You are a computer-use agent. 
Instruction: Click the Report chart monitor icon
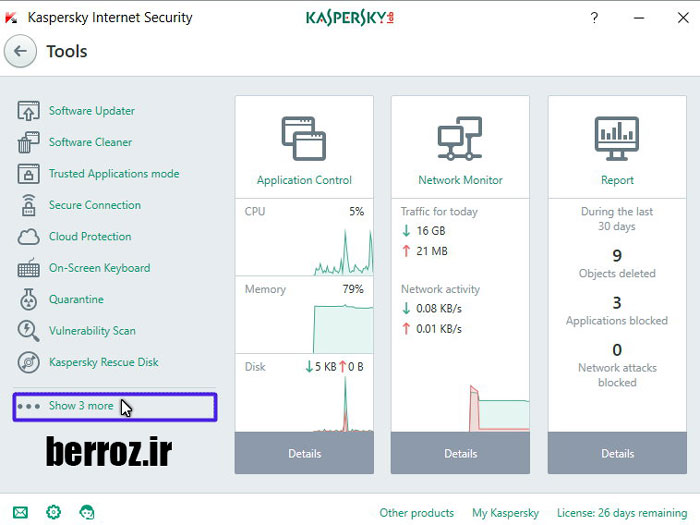click(617, 138)
